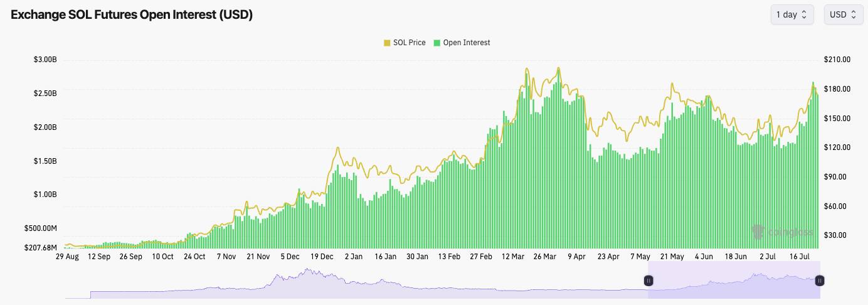This screenshot has width=868, height=305.
Task: Click the 12 Mar date axis label
Action: click(514, 257)
